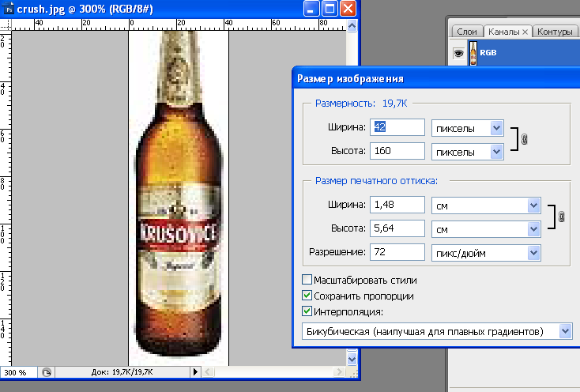Click pixel Высота field with 160
580x392 pixels.
(x=397, y=151)
